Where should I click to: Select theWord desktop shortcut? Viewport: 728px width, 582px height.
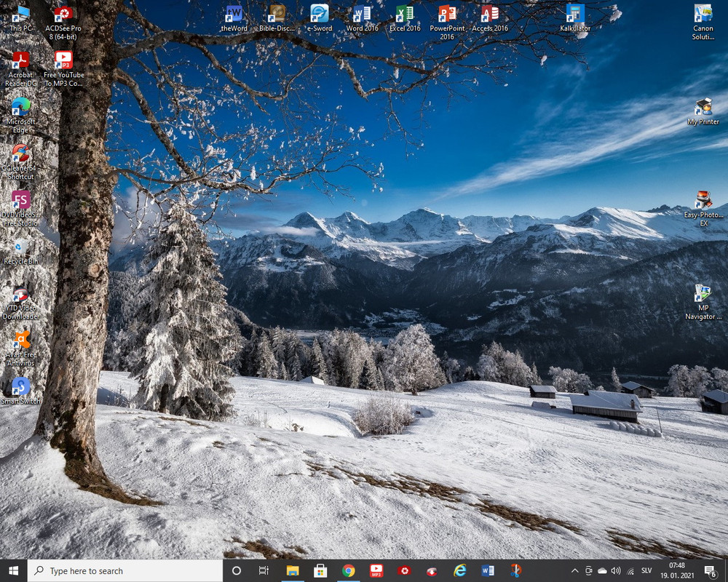[x=234, y=19]
